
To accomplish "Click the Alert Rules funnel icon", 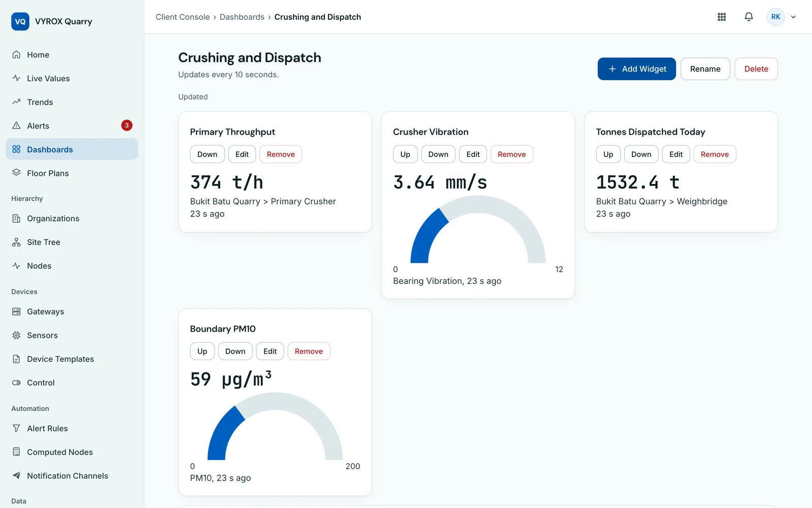I will (16, 428).
